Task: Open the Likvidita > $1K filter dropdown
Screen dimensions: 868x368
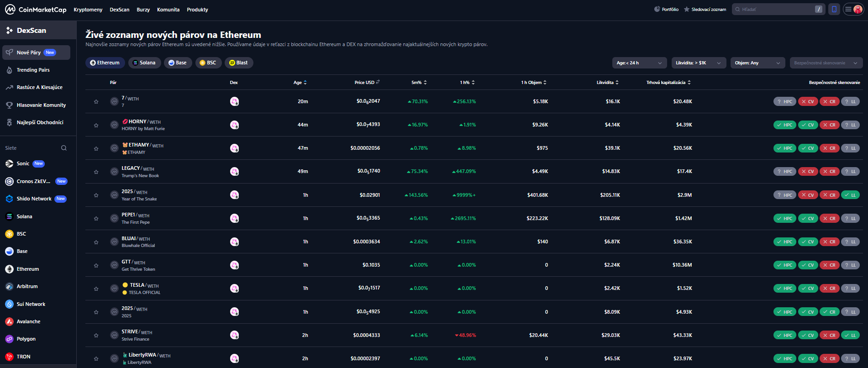Action: click(x=698, y=63)
